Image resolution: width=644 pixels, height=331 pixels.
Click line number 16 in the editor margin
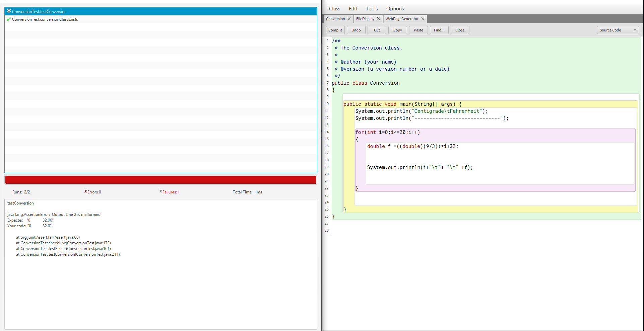[327, 146]
